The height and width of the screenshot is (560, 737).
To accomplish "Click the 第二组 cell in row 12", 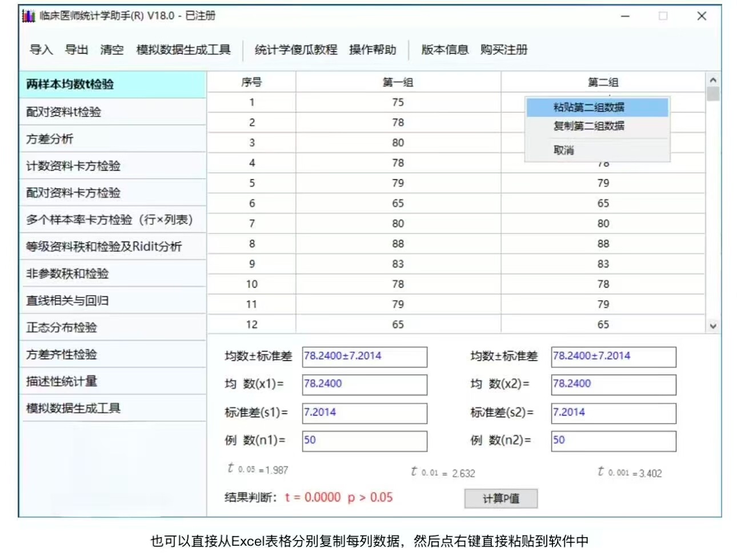I will [603, 324].
